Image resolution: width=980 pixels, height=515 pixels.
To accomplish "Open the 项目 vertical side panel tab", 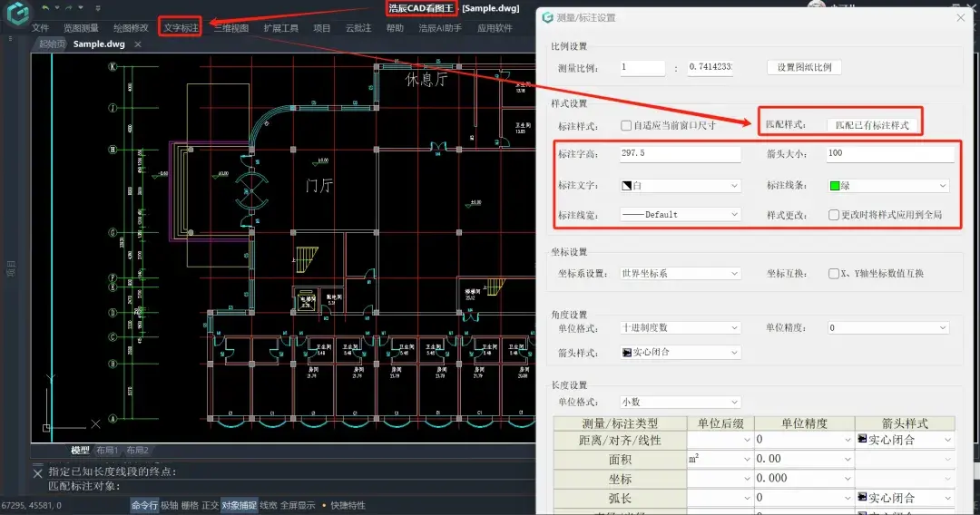I will (x=10, y=268).
